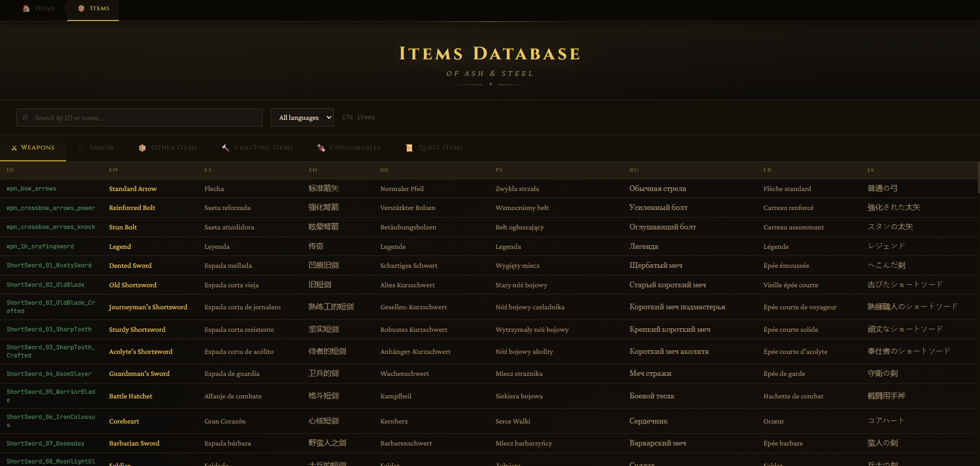Click the Polish name Siekiera bojowa
The height and width of the screenshot is (466, 980).
click(519, 396)
